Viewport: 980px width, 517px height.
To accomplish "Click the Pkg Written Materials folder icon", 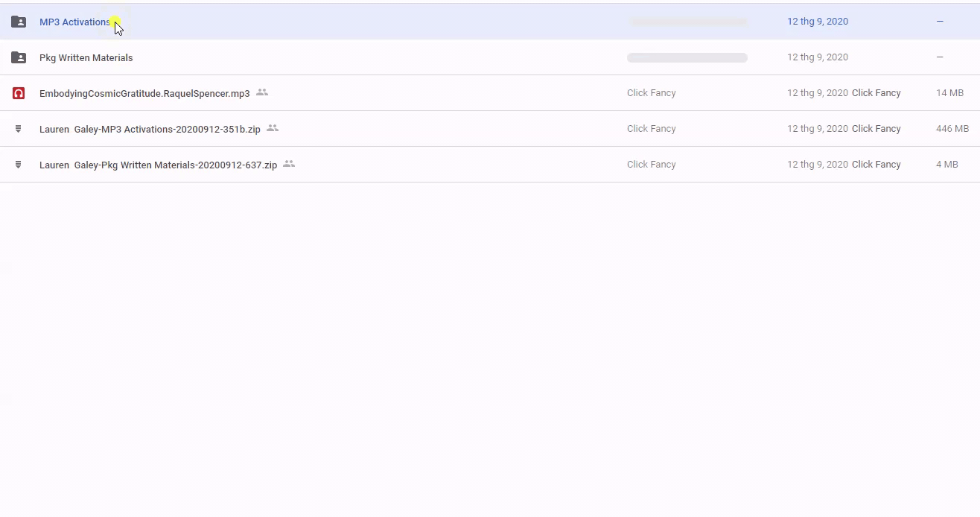I will click(19, 57).
